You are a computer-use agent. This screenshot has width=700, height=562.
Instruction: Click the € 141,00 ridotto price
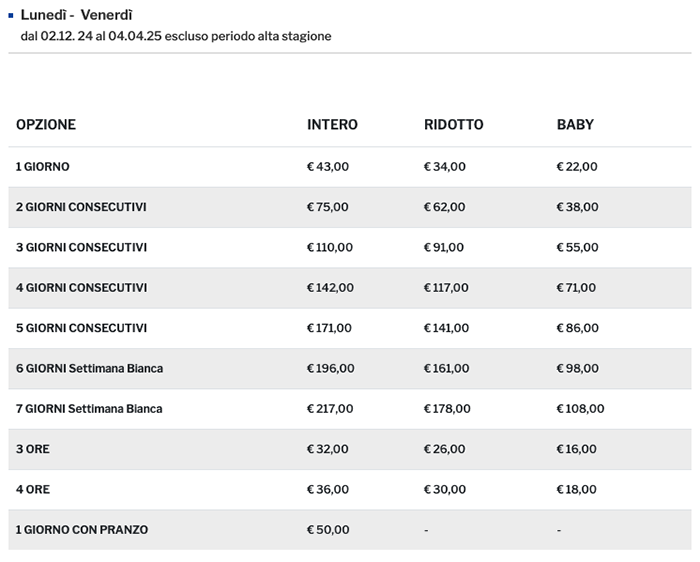(x=446, y=328)
